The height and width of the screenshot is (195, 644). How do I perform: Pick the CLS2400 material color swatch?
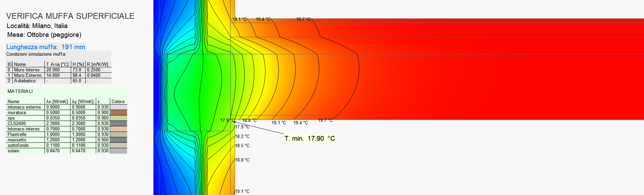pyautogui.click(x=118, y=123)
